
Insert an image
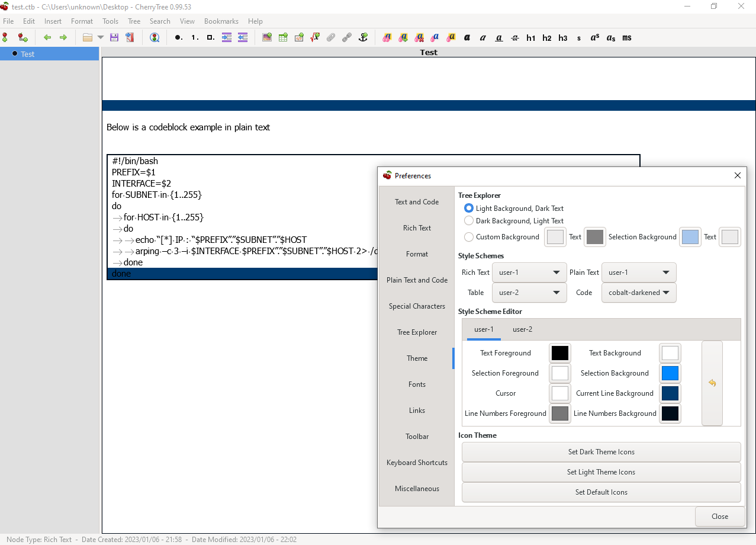click(x=267, y=37)
